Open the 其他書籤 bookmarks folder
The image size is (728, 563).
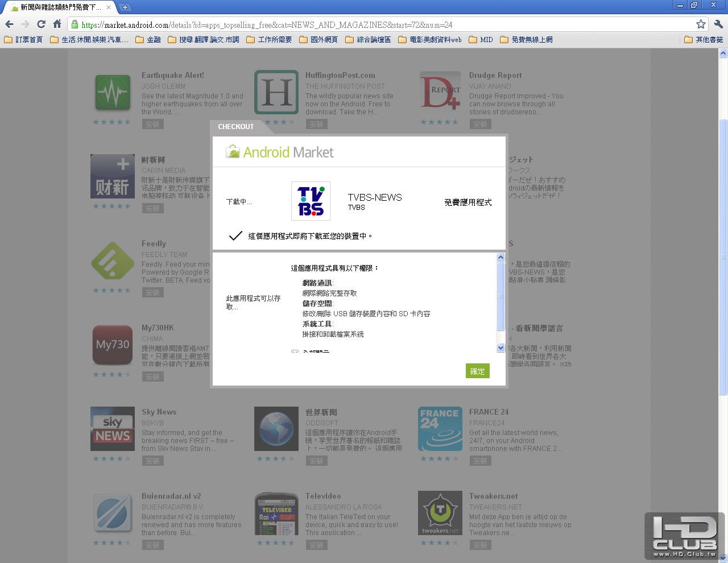coord(704,40)
